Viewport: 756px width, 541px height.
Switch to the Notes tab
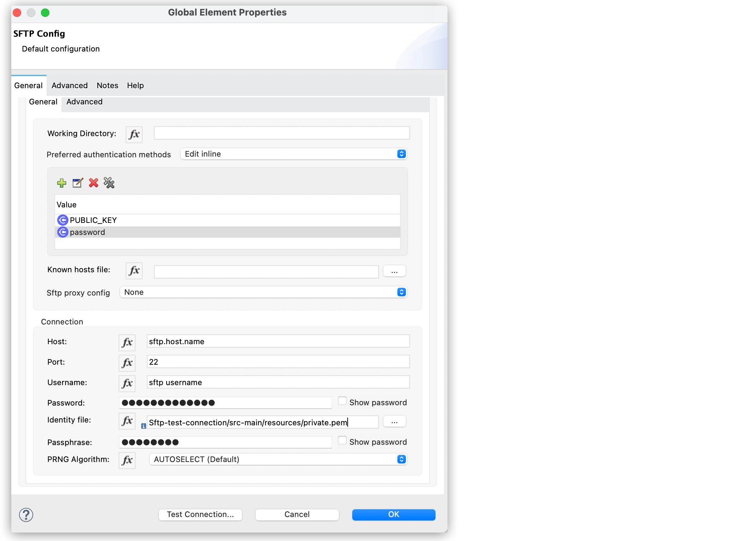click(x=107, y=85)
